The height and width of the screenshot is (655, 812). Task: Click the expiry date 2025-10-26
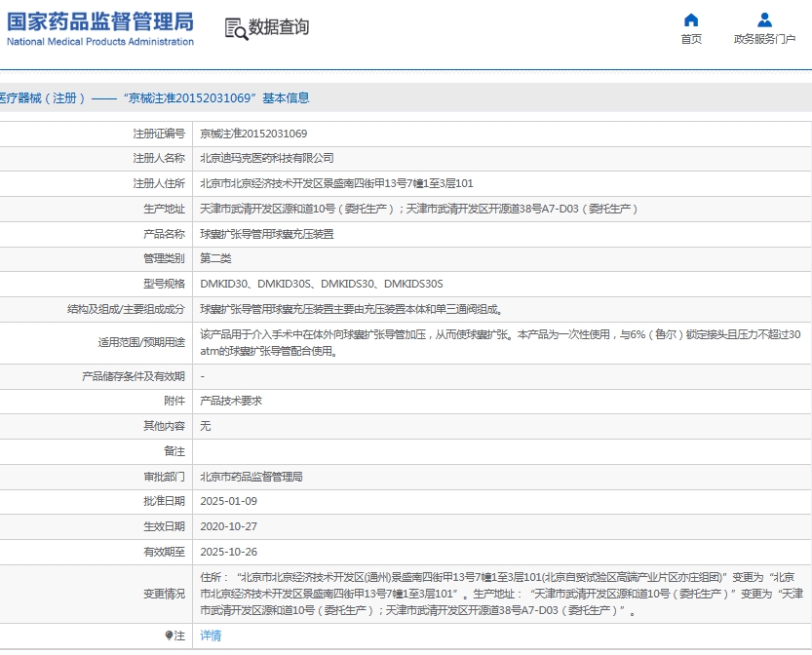click(228, 552)
